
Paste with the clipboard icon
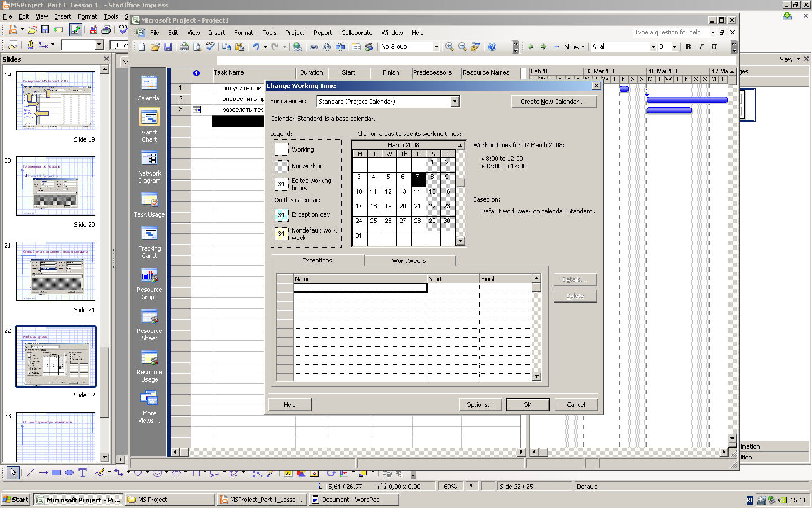(239, 47)
